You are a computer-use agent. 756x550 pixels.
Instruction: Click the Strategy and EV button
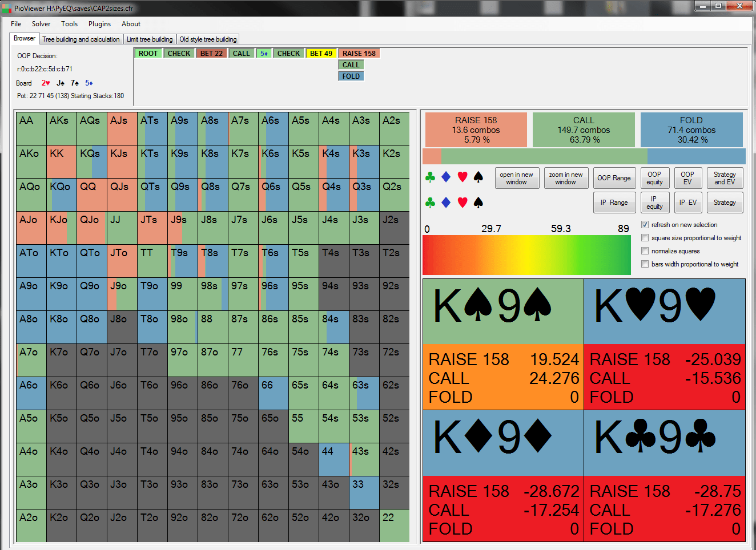(x=724, y=179)
